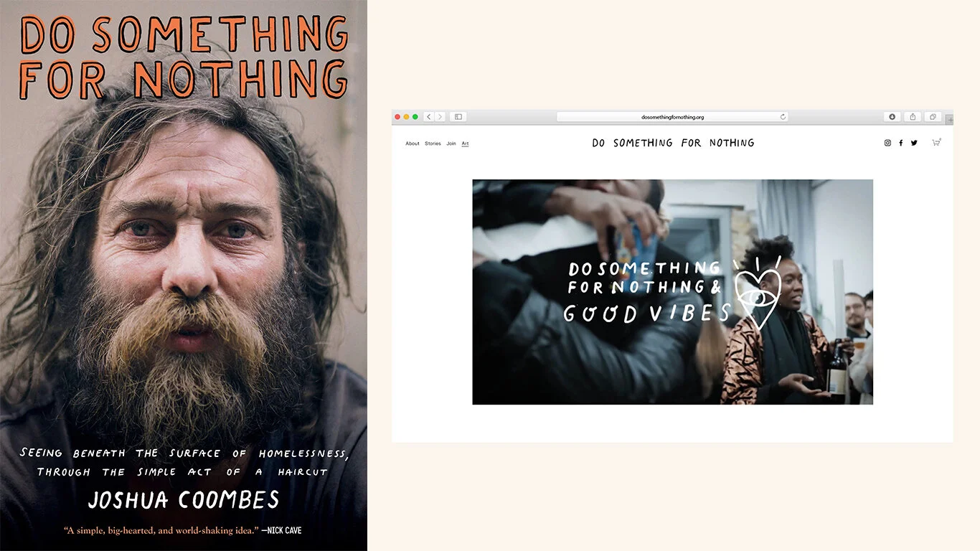Image resolution: width=980 pixels, height=551 pixels.
Task: Minimize the window with yellow button
Action: click(x=406, y=117)
